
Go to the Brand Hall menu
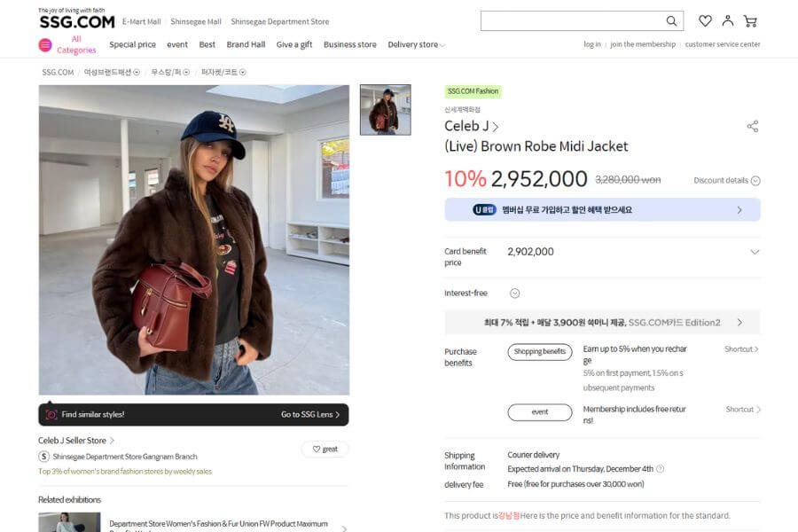point(246,45)
